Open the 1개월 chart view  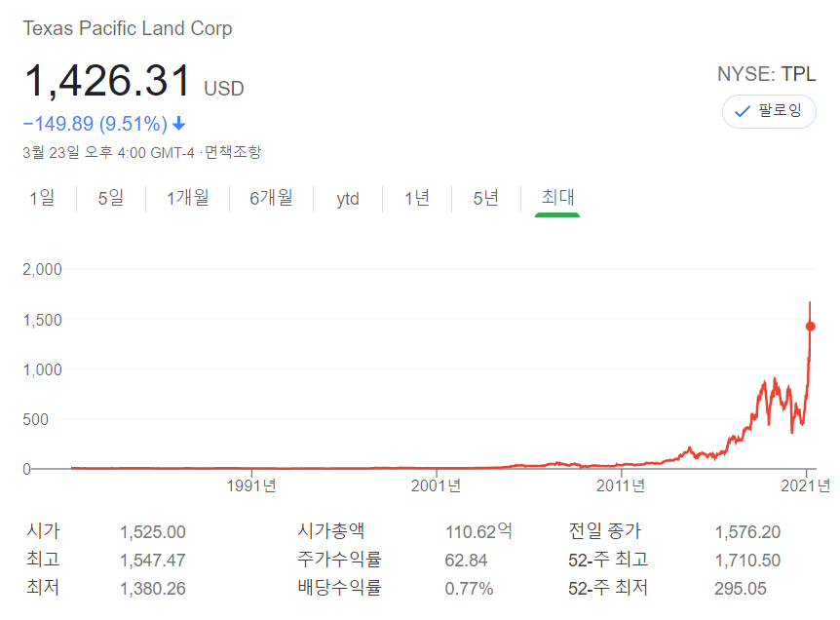pos(187,198)
